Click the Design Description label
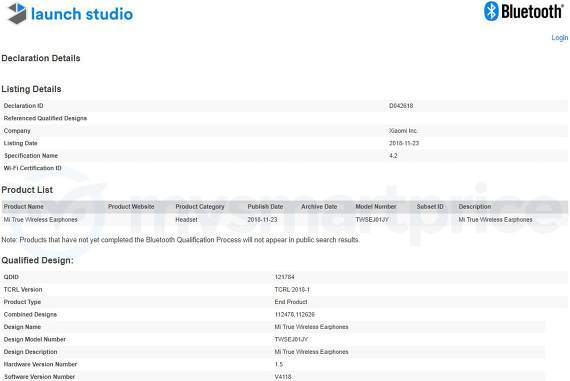570x381 pixels. (x=31, y=352)
